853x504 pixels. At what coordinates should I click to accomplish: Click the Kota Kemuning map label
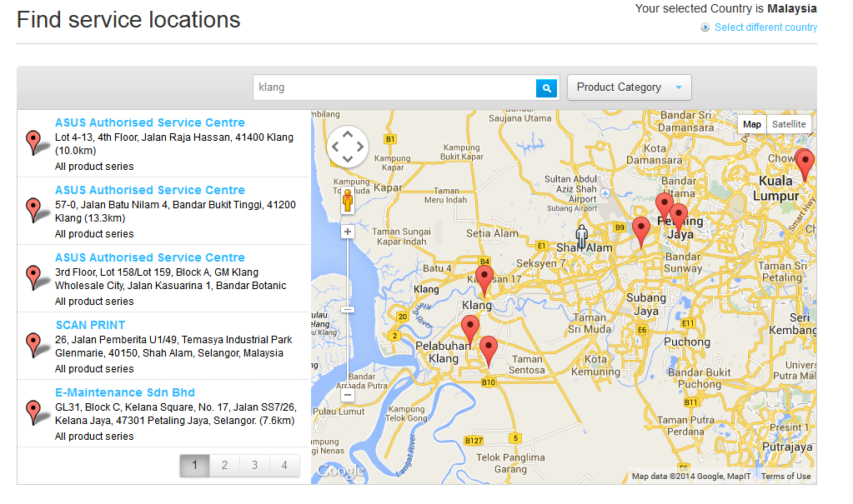(x=595, y=366)
